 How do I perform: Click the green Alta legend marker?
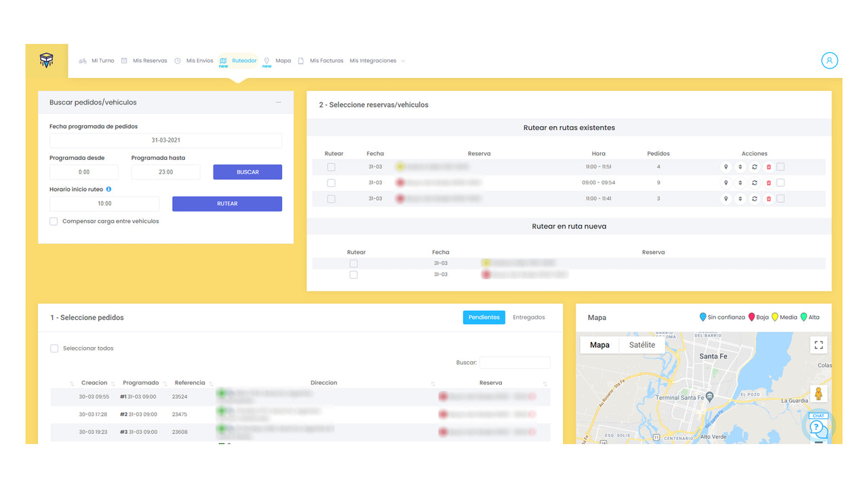804,317
